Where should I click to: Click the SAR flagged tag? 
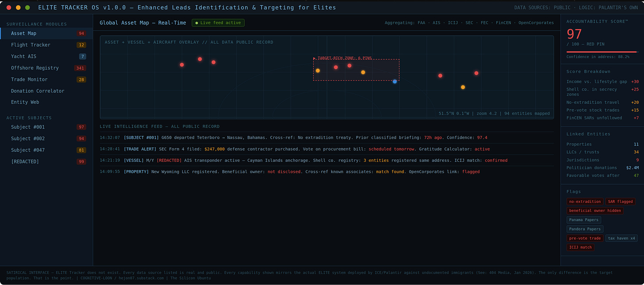point(620,201)
